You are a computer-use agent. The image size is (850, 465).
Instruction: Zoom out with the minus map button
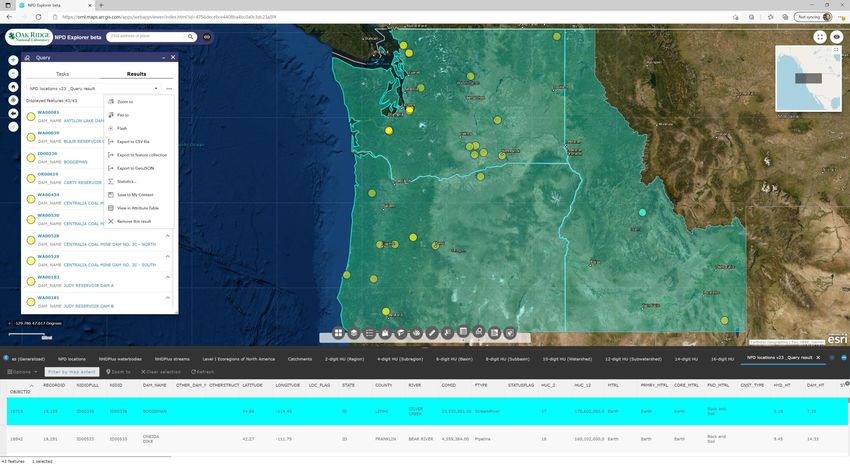(x=14, y=74)
